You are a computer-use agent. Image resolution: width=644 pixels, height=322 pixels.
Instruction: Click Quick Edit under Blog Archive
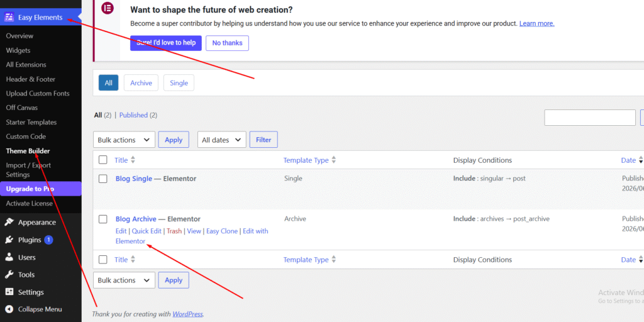[147, 231]
